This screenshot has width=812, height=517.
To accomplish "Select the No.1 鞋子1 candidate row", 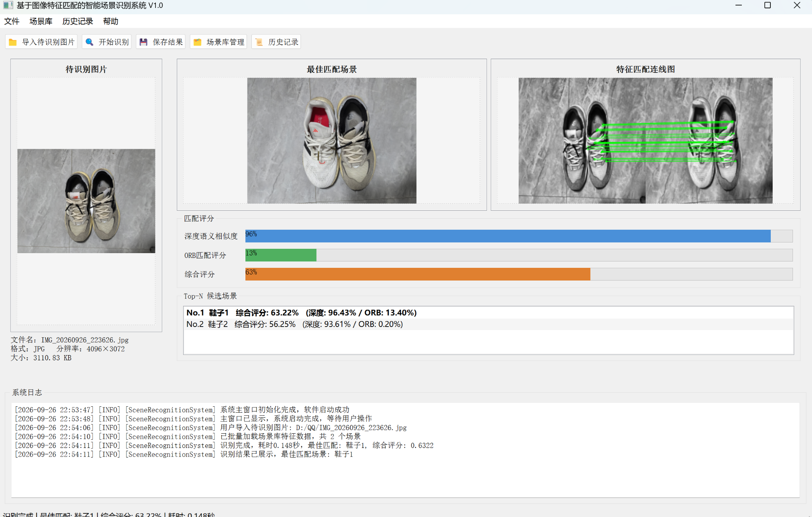I will 488,313.
